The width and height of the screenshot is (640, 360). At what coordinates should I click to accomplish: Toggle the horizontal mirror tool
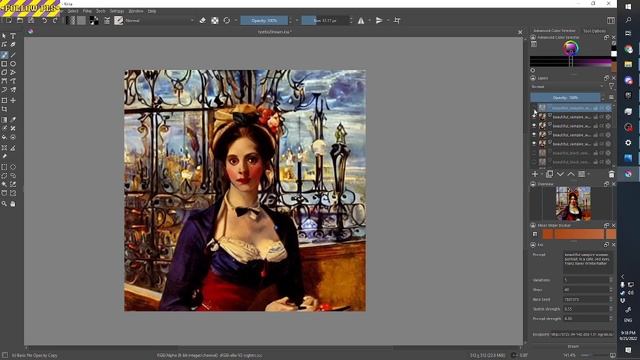click(x=361, y=20)
